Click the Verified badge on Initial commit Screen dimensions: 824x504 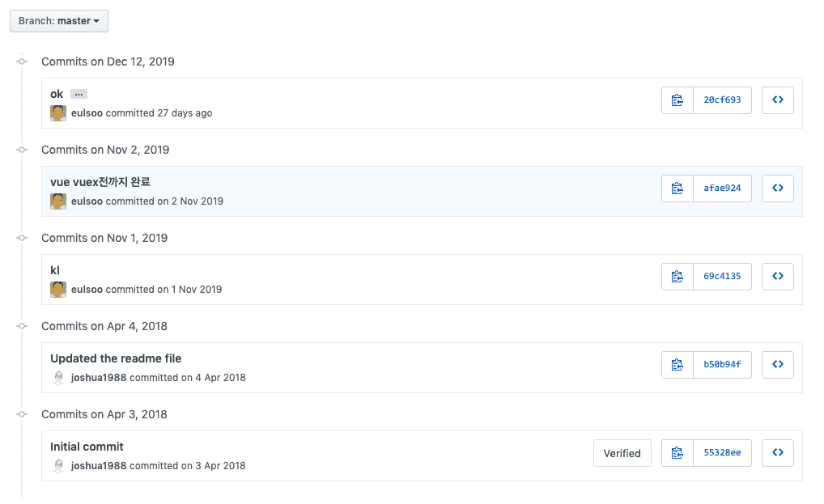tap(622, 453)
